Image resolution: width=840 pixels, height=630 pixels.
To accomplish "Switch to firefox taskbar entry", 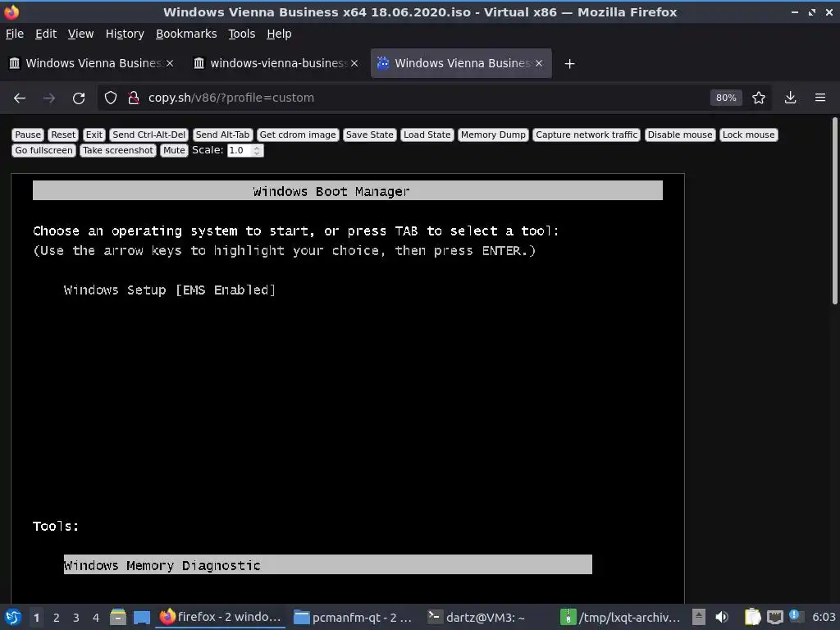I will [221, 618].
